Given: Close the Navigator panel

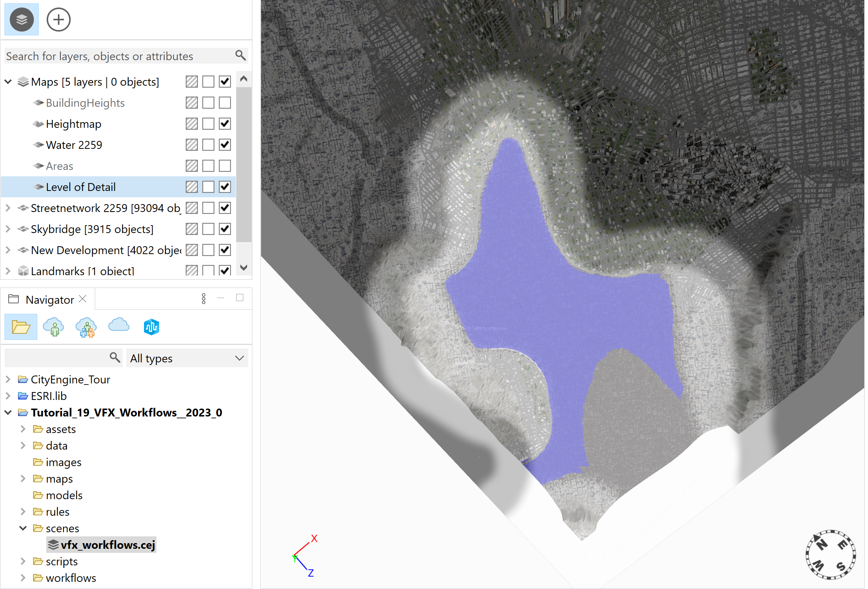Looking at the screenshot, I should pos(83,298).
